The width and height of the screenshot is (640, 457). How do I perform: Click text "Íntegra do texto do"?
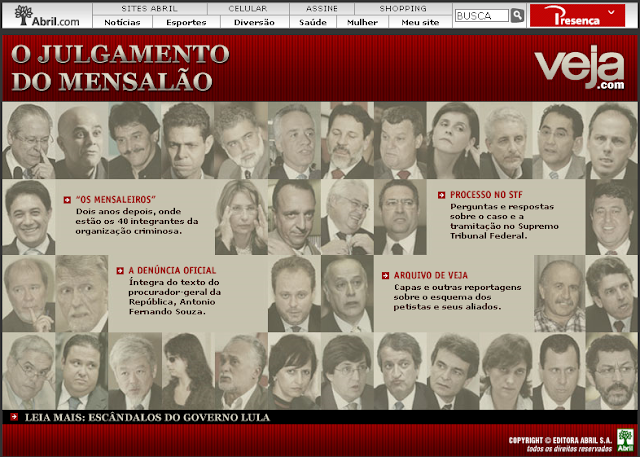tap(174, 282)
